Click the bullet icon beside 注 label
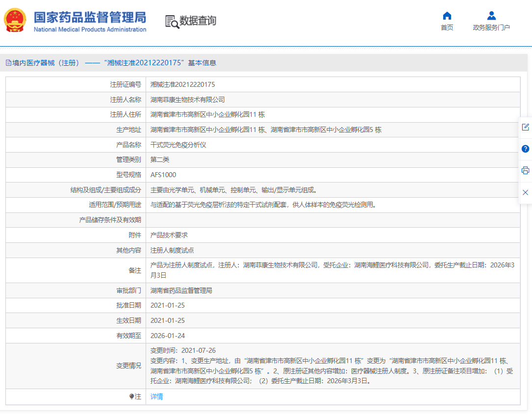This screenshot has height=419, width=532. [131, 396]
